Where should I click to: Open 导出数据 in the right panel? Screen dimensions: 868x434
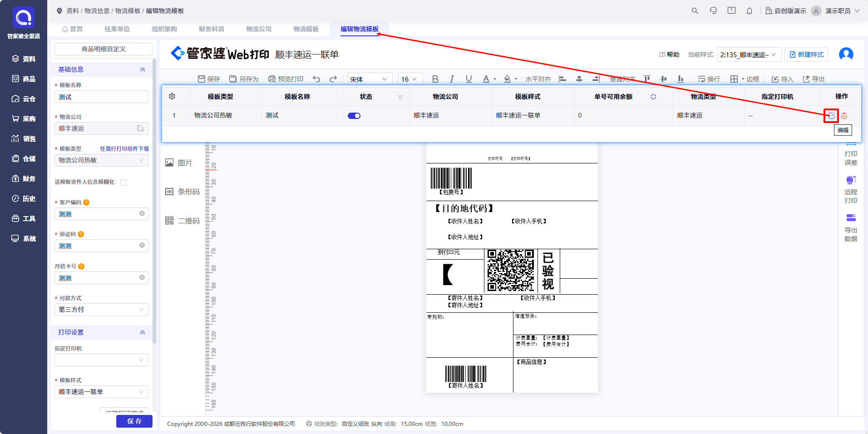(x=851, y=228)
